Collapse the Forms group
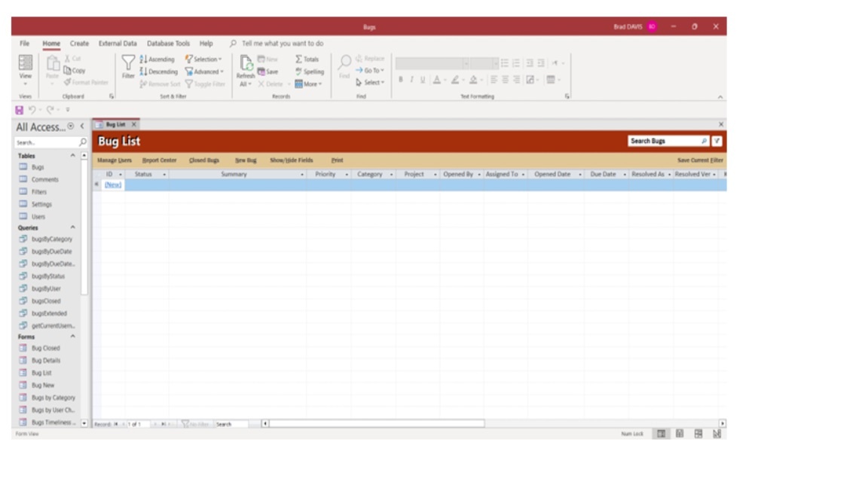Screen dimensions: 868x488 pos(72,337)
